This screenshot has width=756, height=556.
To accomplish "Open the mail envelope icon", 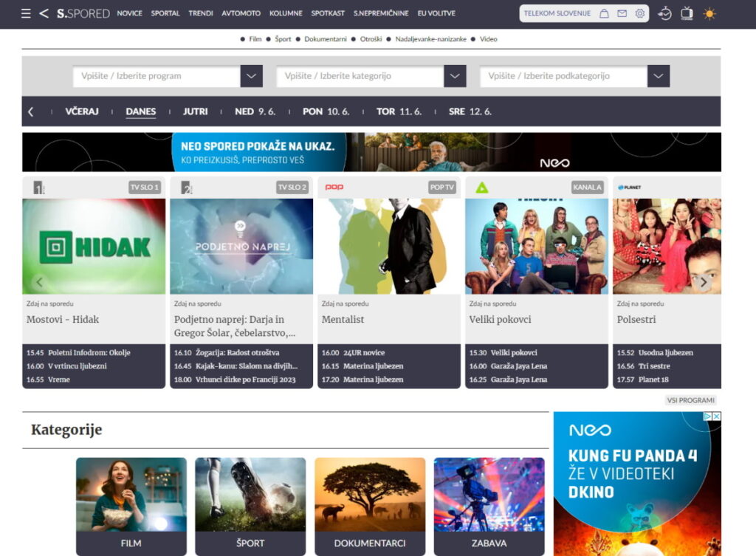I will click(622, 13).
